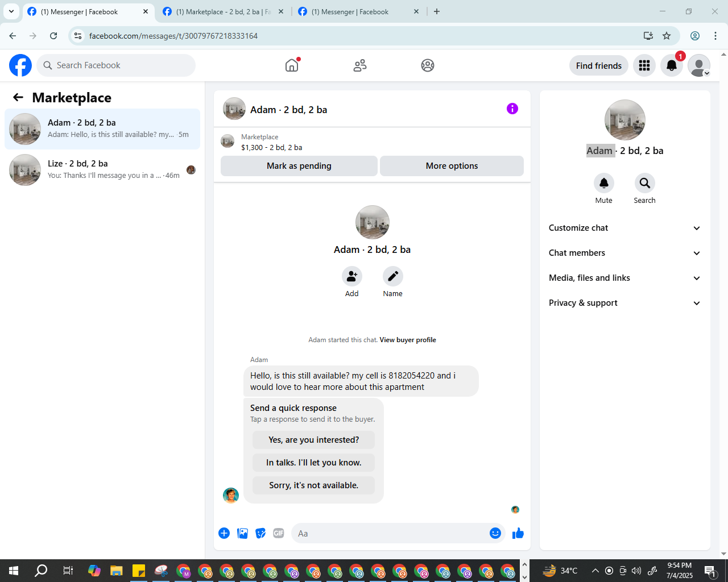Open View buyer profile link

(408, 340)
